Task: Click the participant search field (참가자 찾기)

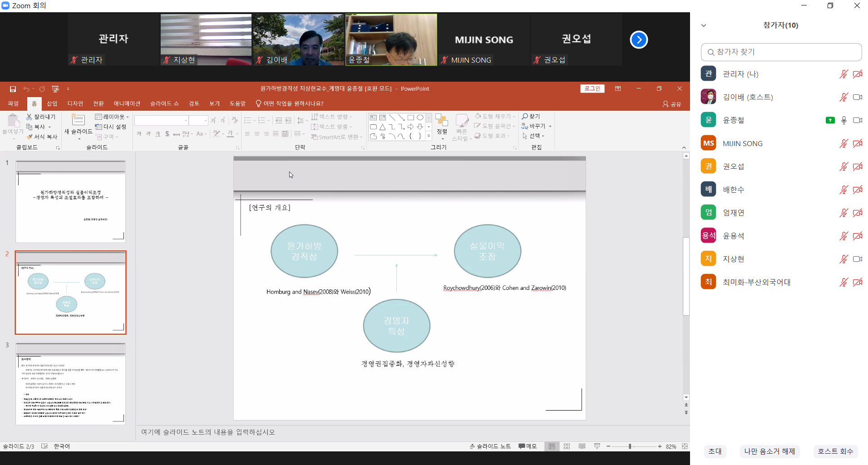Action: [781, 52]
